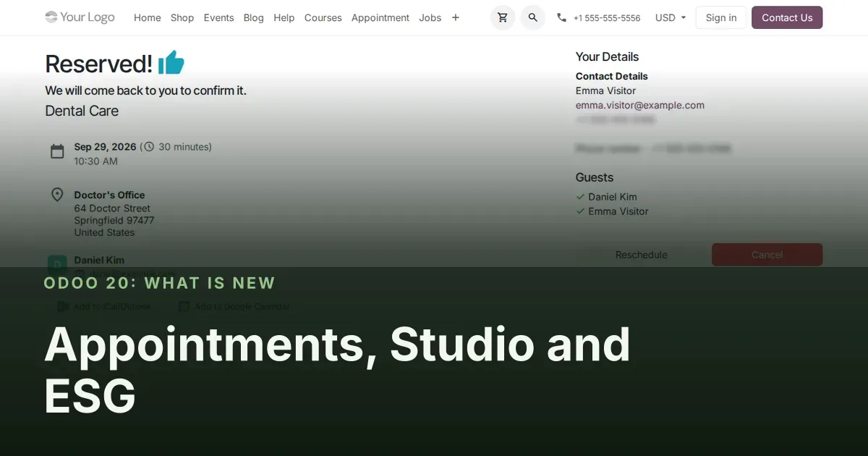Open the shopping cart icon
Image resolution: width=868 pixels, height=456 pixels.
click(503, 17)
